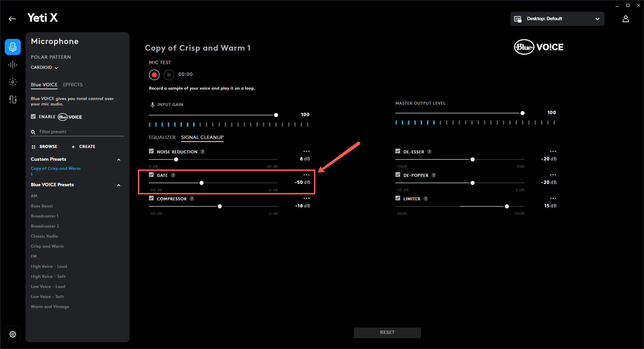This screenshot has width=644, height=349.
Task: Toggle the Enable Blue VO!CE checkbox
Action: coord(33,117)
